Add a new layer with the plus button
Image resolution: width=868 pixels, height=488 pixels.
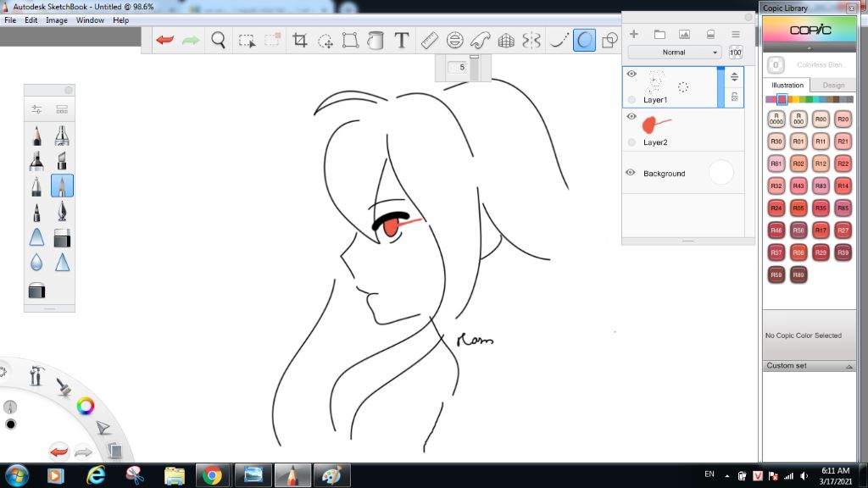click(634, 34)
